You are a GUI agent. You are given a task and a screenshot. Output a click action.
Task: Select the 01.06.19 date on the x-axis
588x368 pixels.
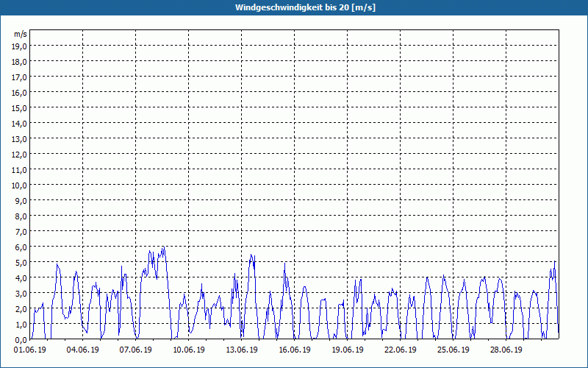click(30, 350)
